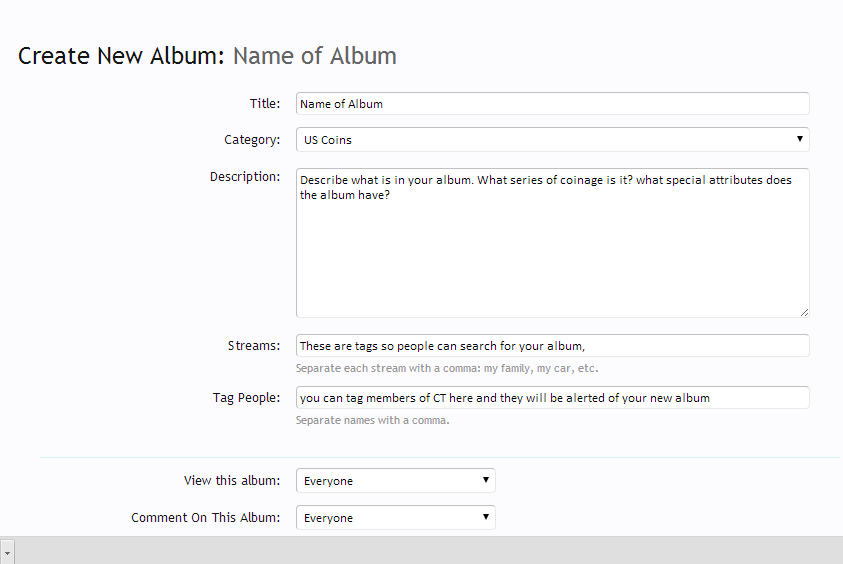Click the Streams: field label

click(254, 346)
